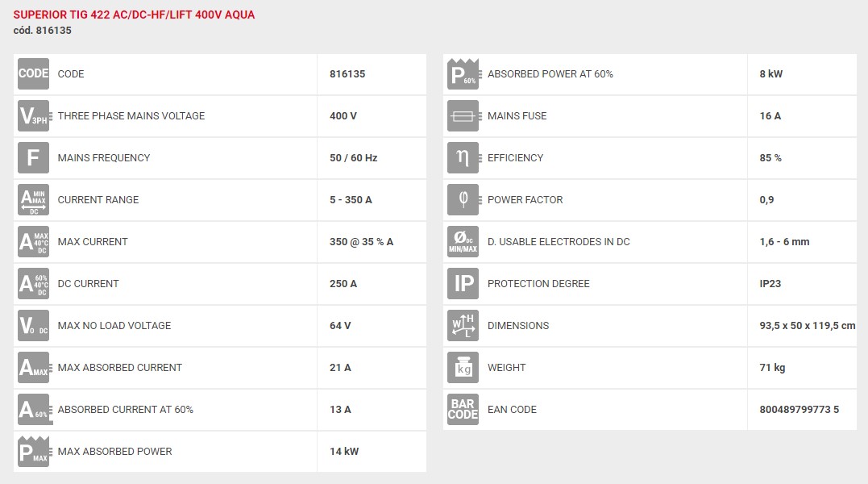Click the IP protection degree icon

pos(463,283)
